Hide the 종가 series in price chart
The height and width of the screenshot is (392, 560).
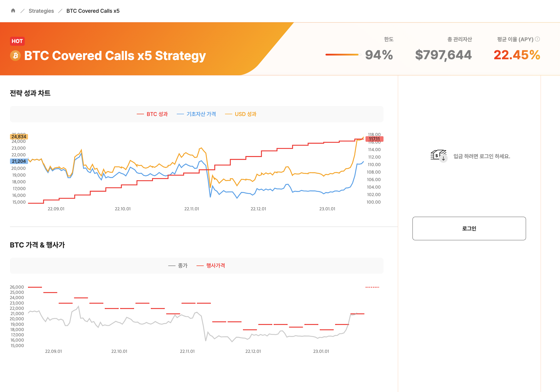pos(178,265)
